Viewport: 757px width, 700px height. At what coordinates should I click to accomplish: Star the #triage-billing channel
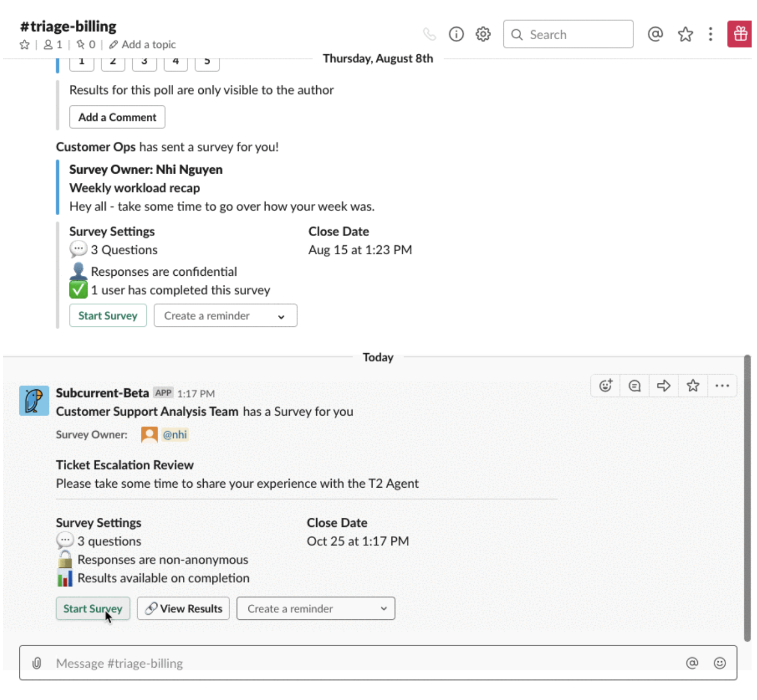25,45
